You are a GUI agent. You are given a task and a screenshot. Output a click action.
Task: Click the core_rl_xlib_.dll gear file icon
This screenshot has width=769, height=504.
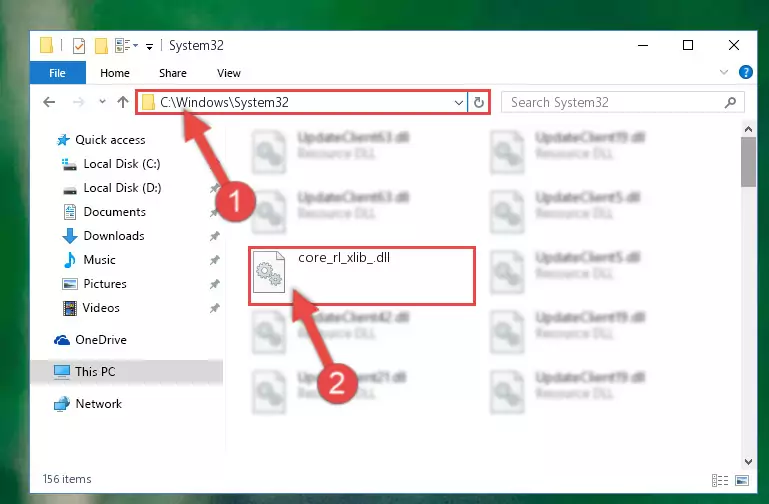[269, 272]
